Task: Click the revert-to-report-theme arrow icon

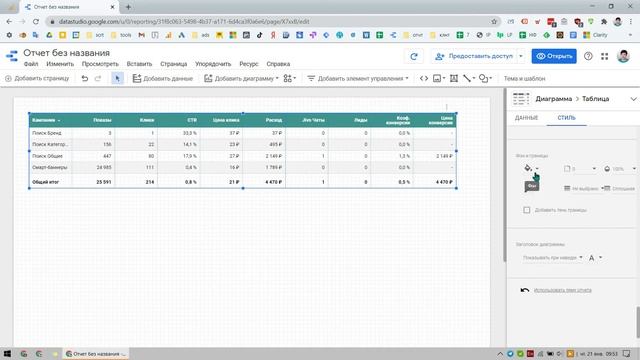Action: point(524,290)
